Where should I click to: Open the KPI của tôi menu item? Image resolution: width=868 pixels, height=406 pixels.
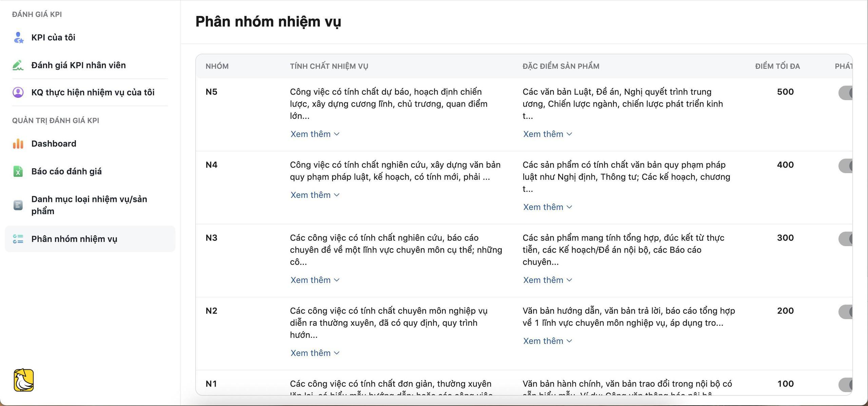pos(90,38)
